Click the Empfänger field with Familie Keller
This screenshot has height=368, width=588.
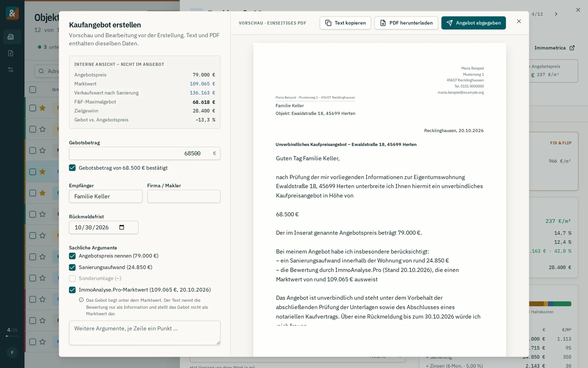coord(106,196)
